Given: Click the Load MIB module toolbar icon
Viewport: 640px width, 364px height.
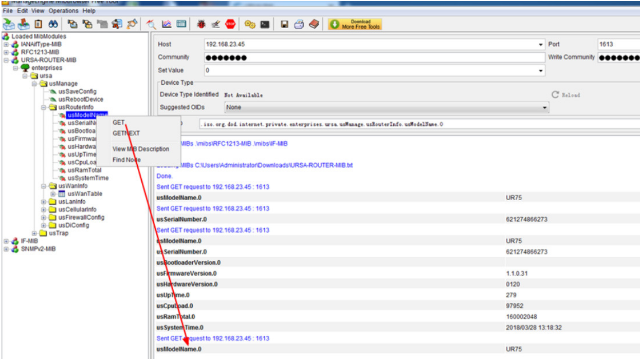Looking at the screenshot, I should [9, 24].
